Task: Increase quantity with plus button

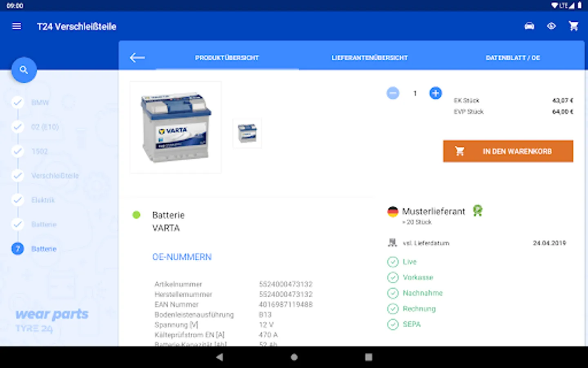Action: [x=436, y=93]
